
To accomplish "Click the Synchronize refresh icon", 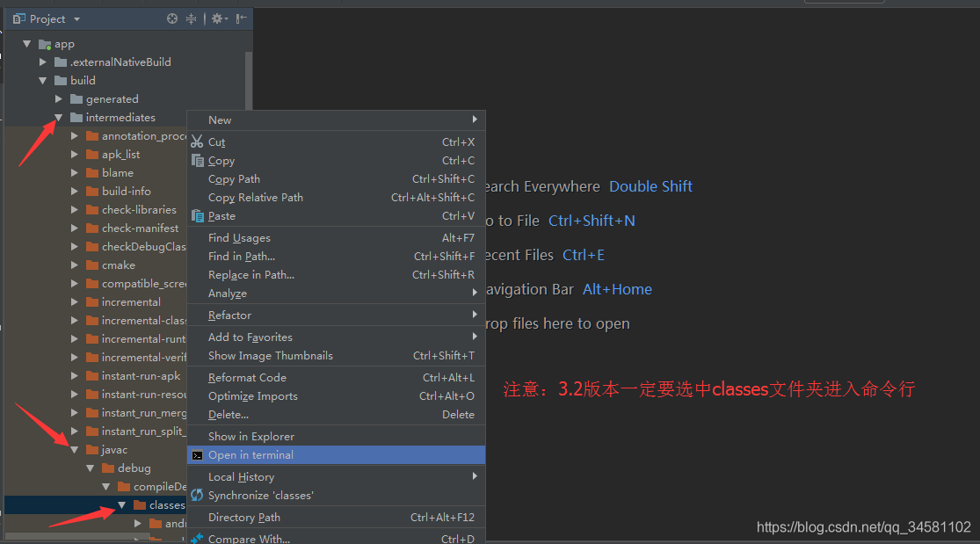I will [197, 496].
